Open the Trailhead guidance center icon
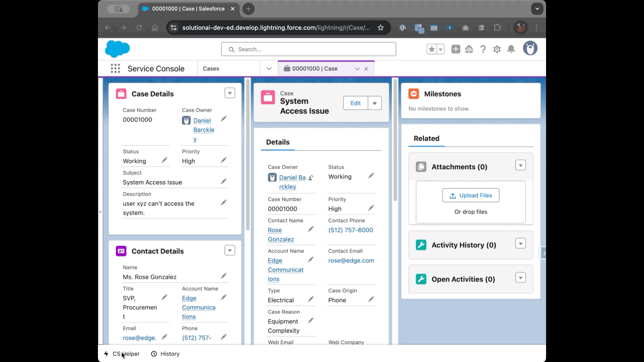This screenshot has width=644, height=362. click(469, 49)
